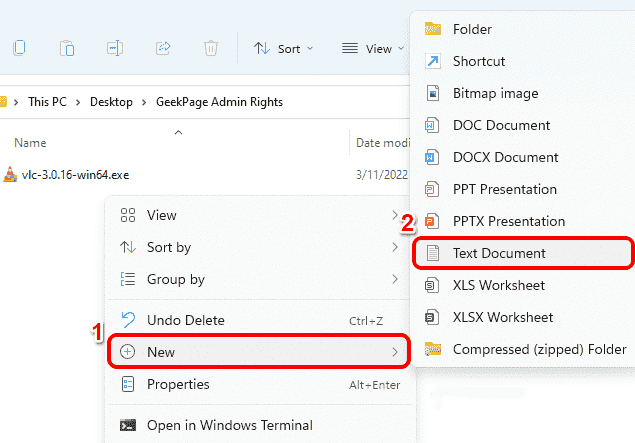Click the Rename icon in the toolbar
Screen dimensions: 635x443
click(x=115, y=48)
